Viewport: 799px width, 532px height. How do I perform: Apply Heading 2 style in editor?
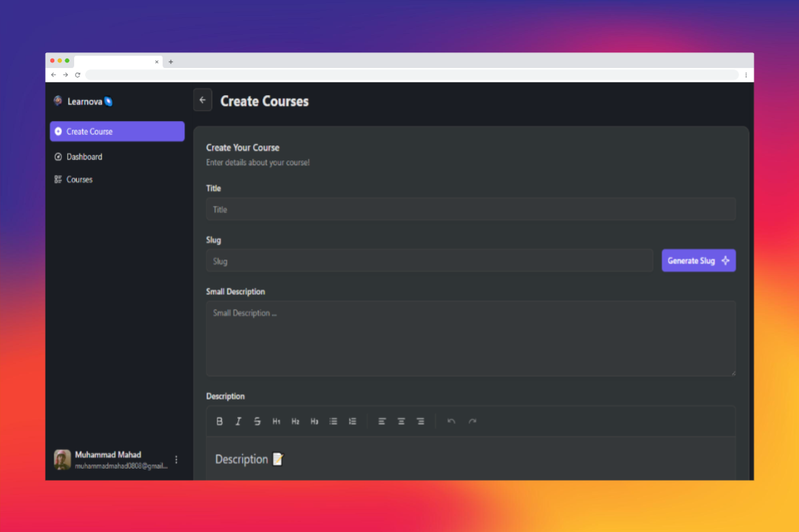(x=295, y=421)
